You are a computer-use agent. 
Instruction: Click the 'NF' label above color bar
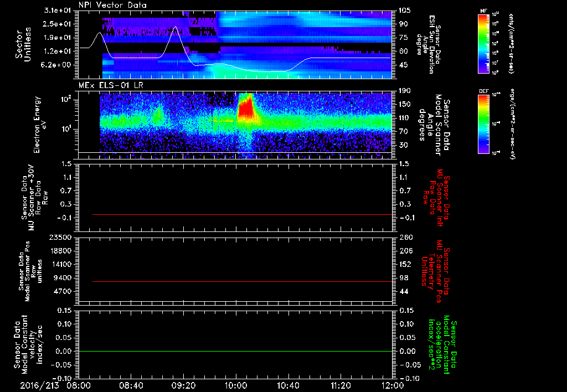pyautogui.click(x=484, y=11)
